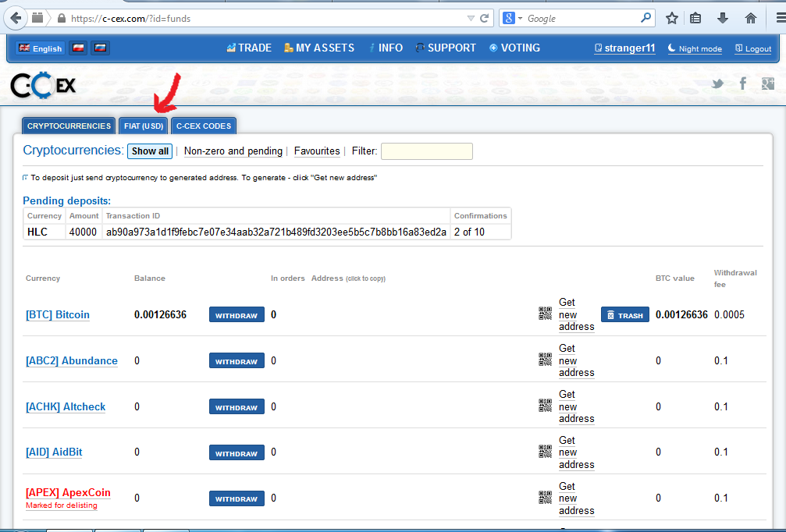Switch to the C-CEX CODES tab
This screenshot has height=532, width=786.
click(x=204, y=126)
